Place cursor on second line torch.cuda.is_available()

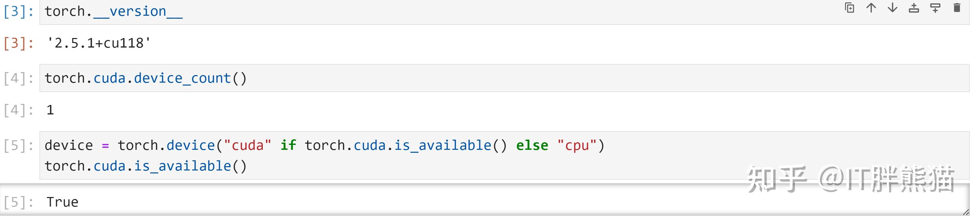tap(145, 166)
